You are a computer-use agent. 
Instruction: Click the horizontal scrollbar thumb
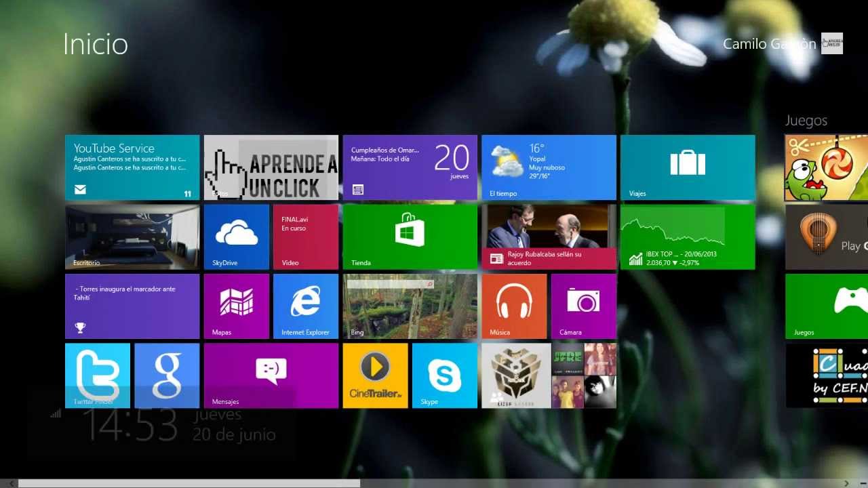click(189, 483)
